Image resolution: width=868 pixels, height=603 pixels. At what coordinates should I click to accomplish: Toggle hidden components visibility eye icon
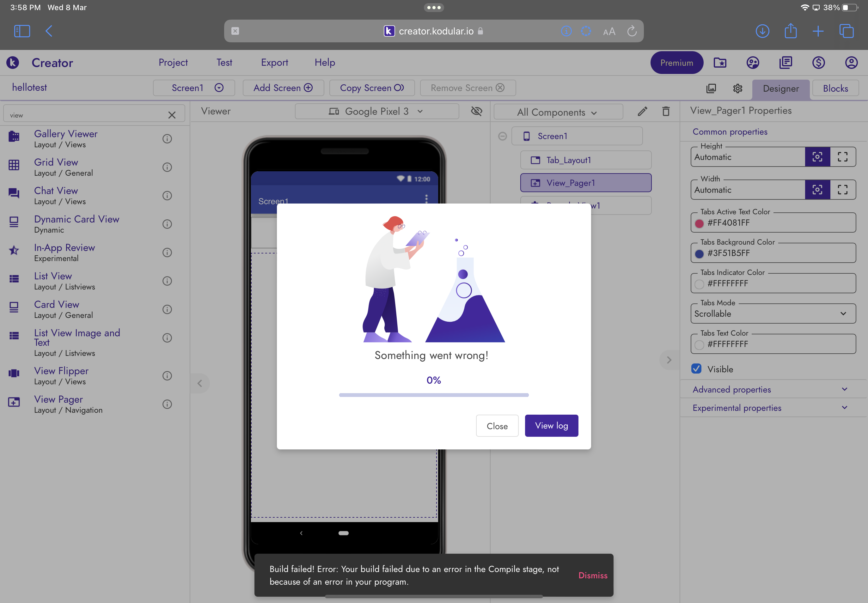coord(476,111)
